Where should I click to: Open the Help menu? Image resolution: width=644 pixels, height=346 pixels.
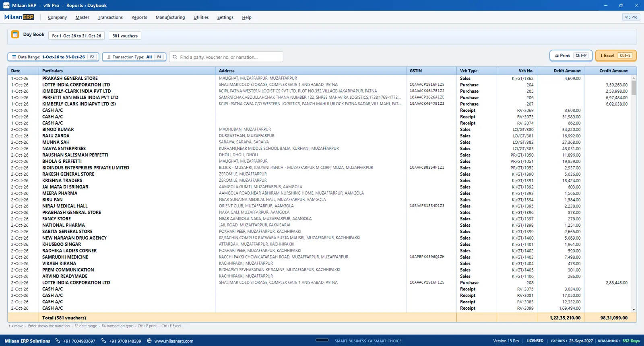[x=247, y=17]
